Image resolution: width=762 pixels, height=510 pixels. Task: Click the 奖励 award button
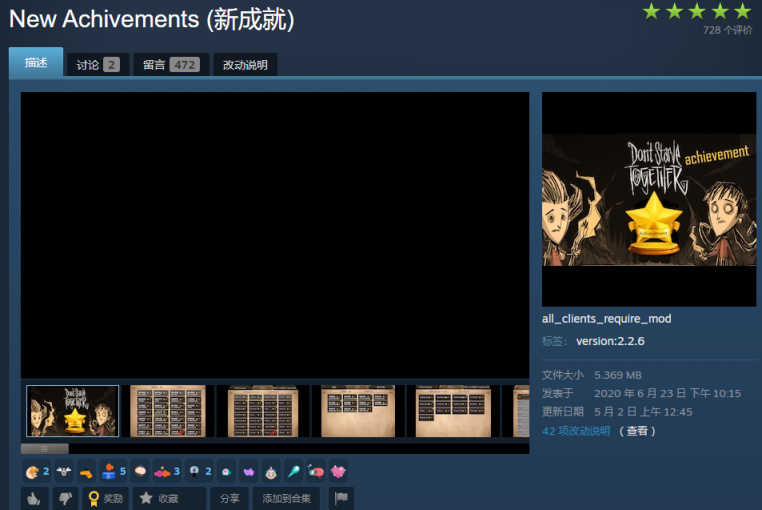(x=105, y=498)
